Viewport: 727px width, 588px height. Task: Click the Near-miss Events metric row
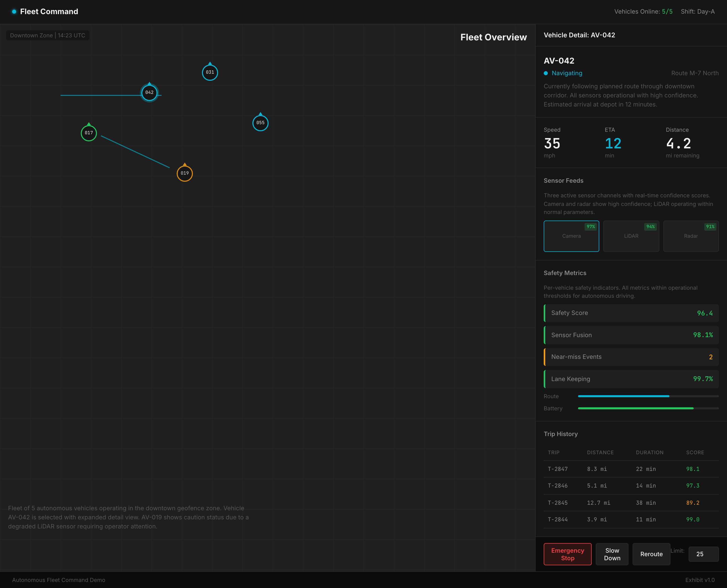tap(631, 357)
